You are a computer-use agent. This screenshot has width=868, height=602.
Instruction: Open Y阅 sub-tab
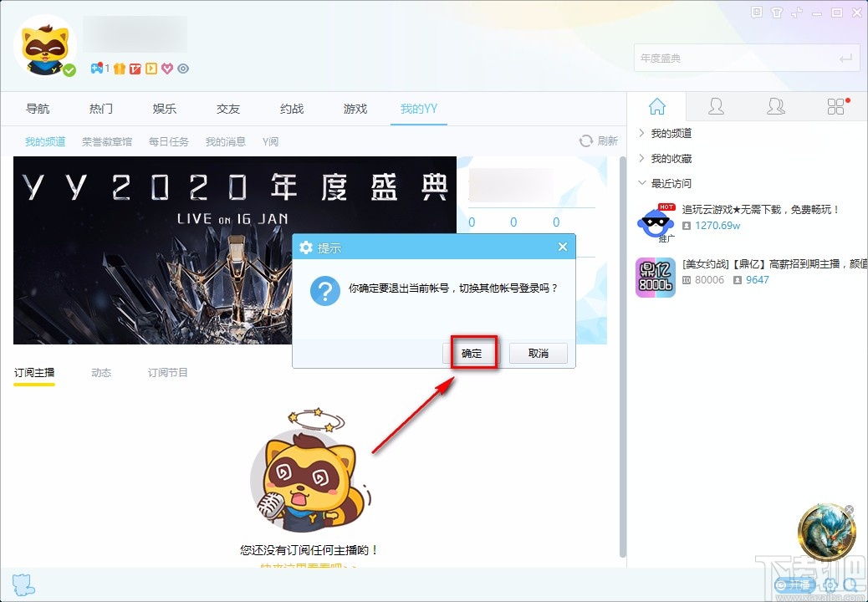coord(270,141)
